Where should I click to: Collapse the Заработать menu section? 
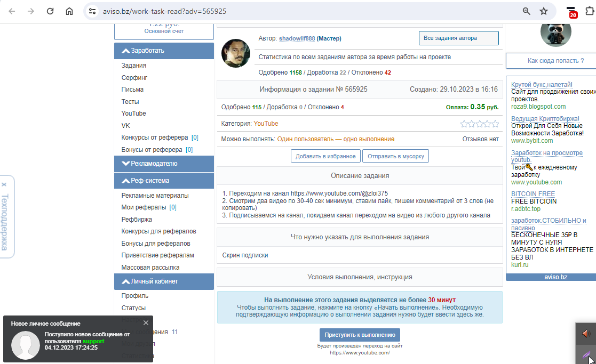pyautogui.click(x=164, y=51)
